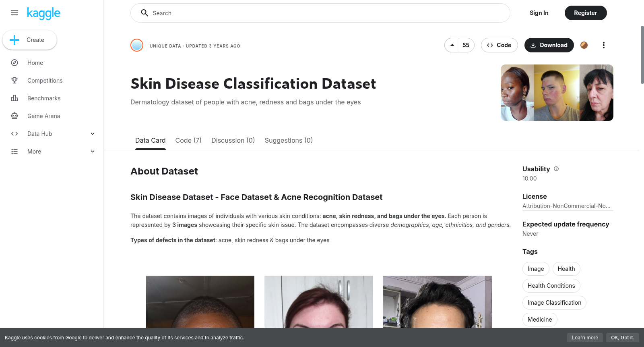Click the page vertical scrollbar

click(642, 55)
